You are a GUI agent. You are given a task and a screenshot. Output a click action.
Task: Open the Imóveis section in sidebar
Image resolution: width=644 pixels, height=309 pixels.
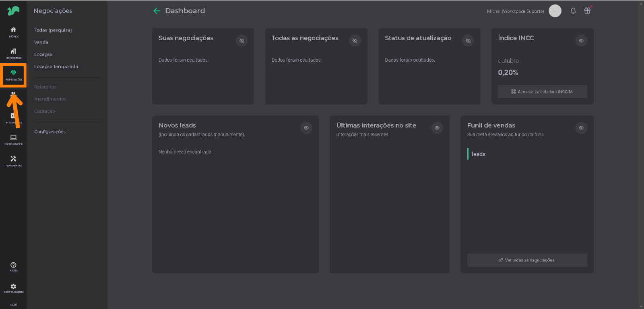click(x=13, y=32)
